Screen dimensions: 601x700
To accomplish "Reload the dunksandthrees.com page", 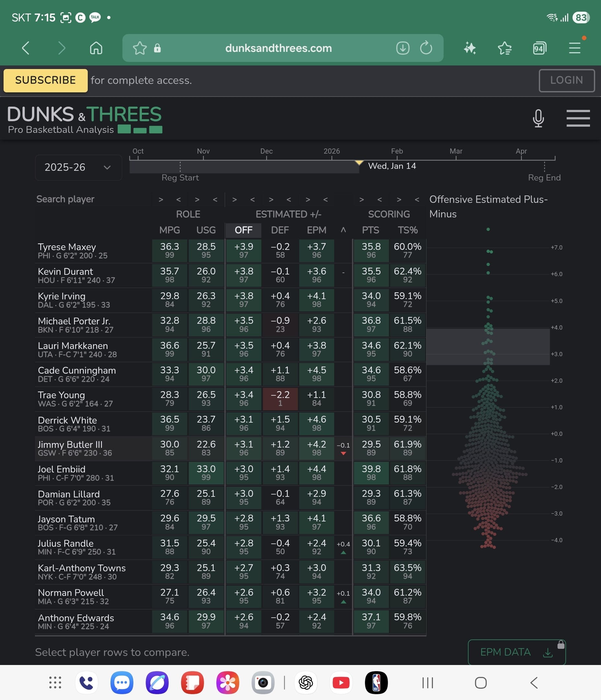I will click(426, 48).
